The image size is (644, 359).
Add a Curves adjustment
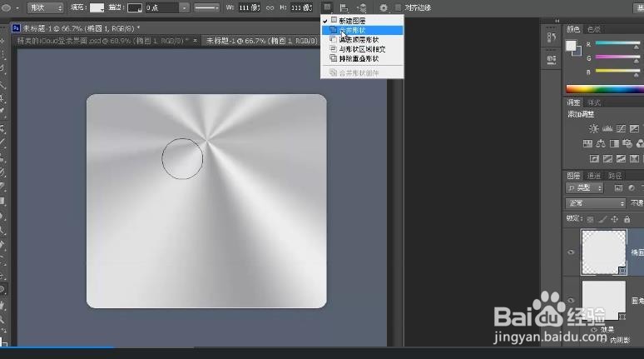[x=621, y=129]
